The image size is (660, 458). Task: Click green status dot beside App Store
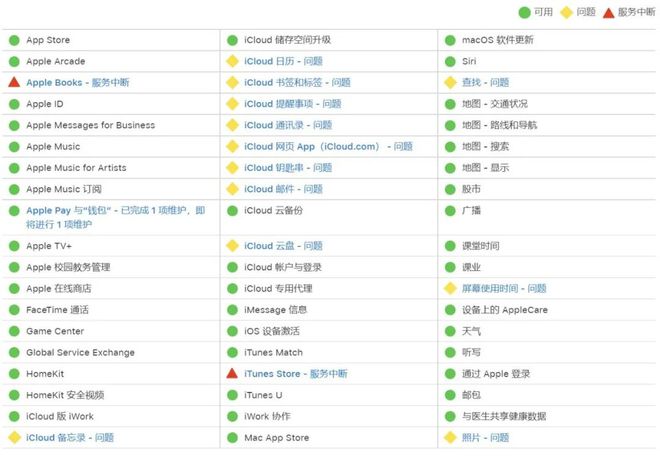(14, 41)
